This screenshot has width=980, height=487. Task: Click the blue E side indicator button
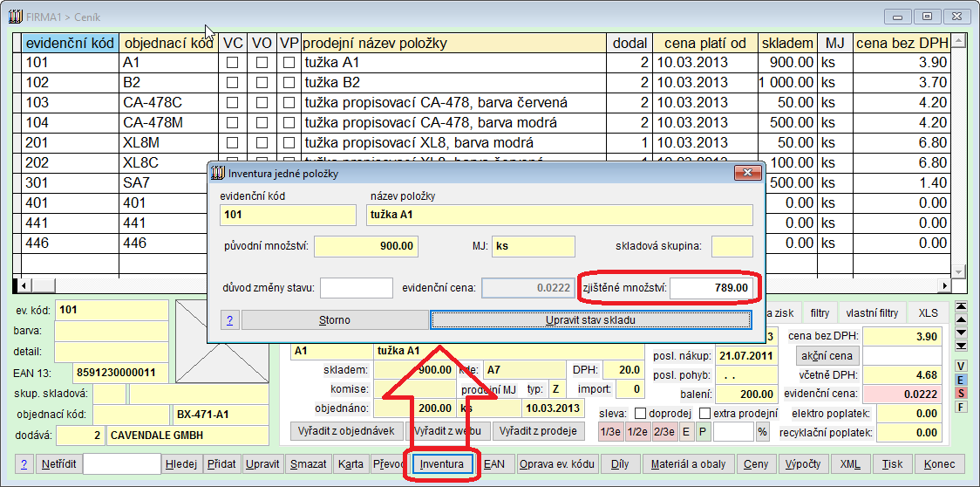961,380
